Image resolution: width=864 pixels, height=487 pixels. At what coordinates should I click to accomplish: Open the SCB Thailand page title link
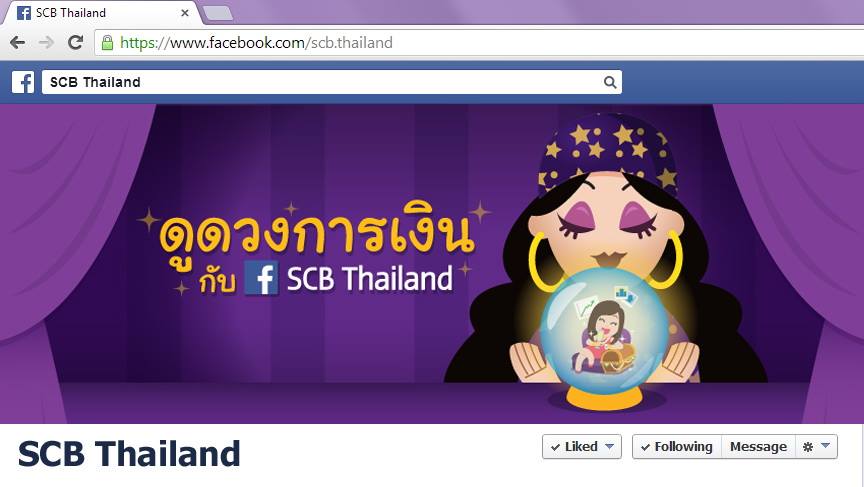(129, 454)
